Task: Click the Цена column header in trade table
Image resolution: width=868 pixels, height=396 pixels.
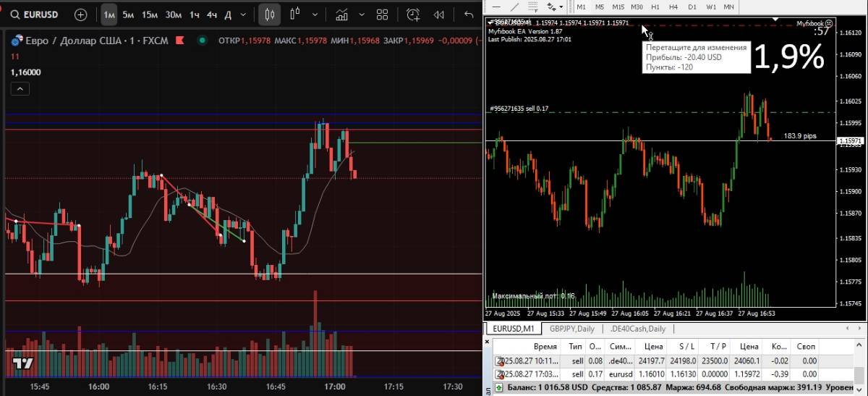Action: [x=654, y=347]
